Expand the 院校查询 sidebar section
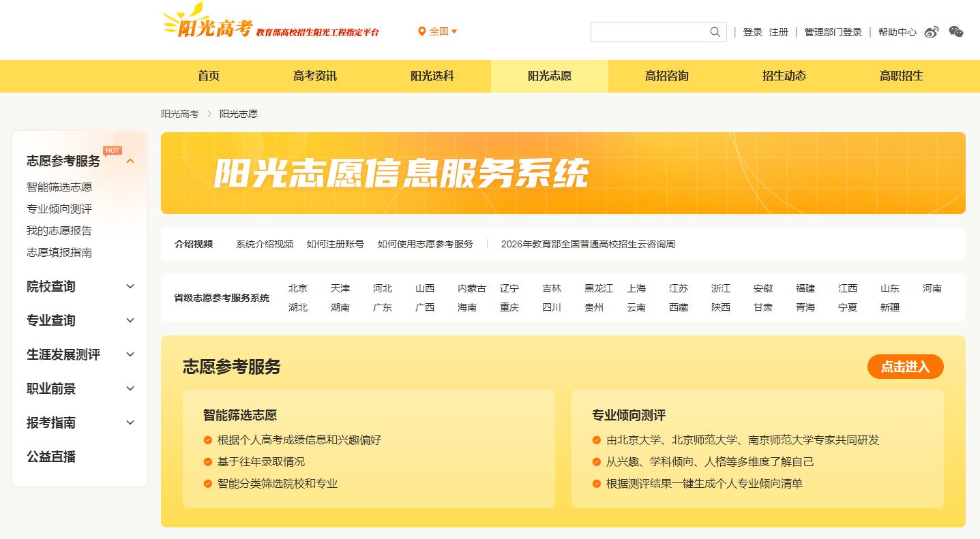Screen dimensions: 980x539 point(130,287)
